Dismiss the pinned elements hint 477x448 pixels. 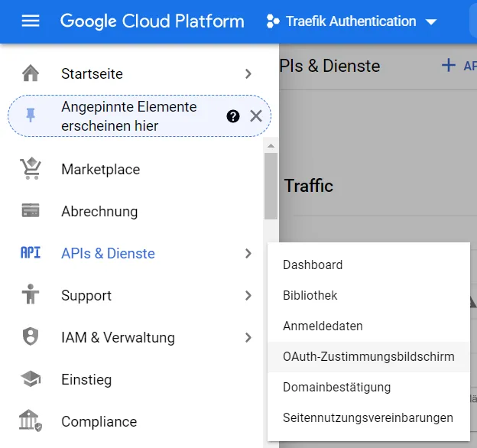[x=256, y=116]
